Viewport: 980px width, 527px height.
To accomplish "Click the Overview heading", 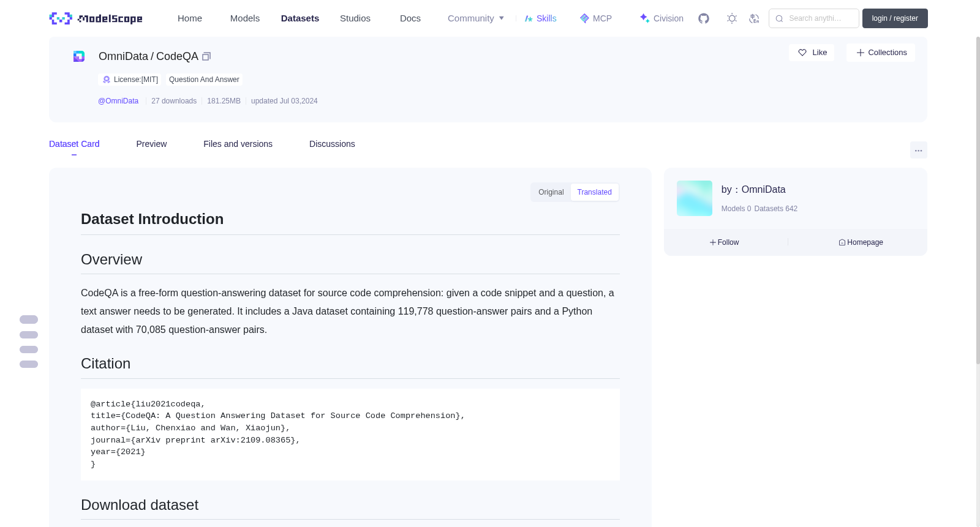I will [x=111, y=260].
